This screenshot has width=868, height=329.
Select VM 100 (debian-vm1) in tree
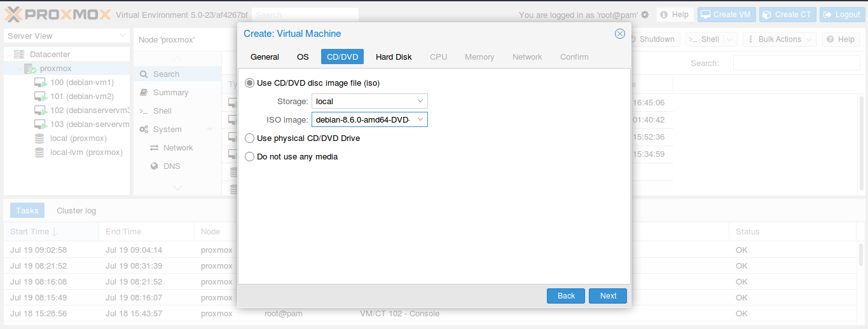coord(82,83)
